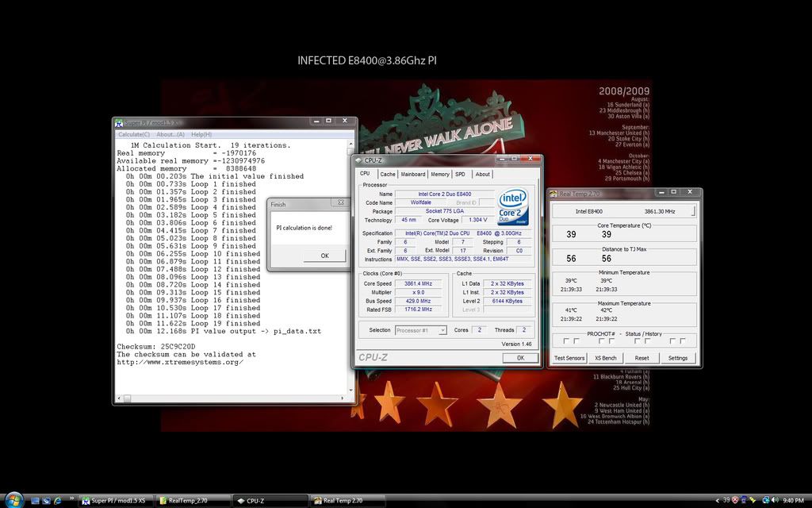Click the yellow tray icon
This screenshot has width=812, height=508.
tap(753, 500)
